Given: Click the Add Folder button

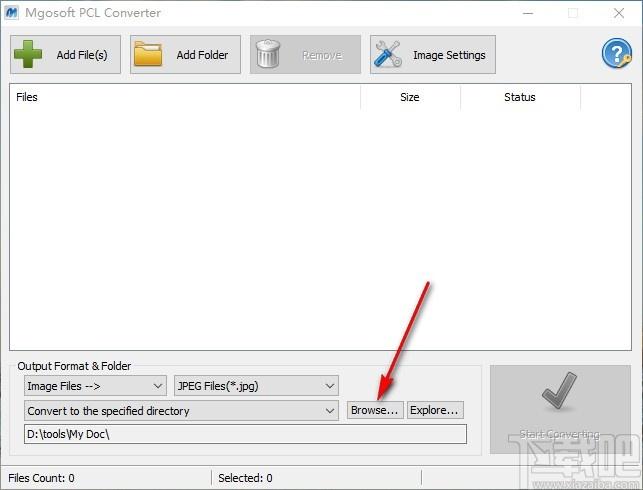Looking at the screenshot, I should (185, 55).
